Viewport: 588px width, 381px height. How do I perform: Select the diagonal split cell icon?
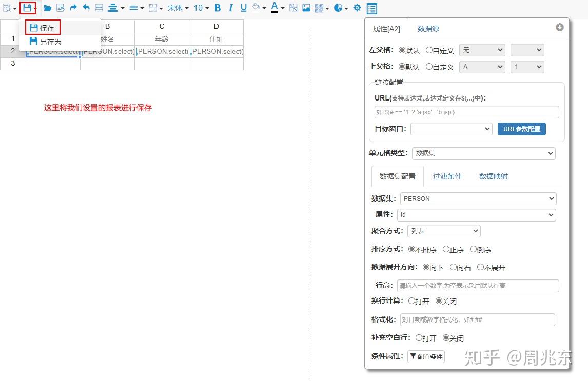292,8
